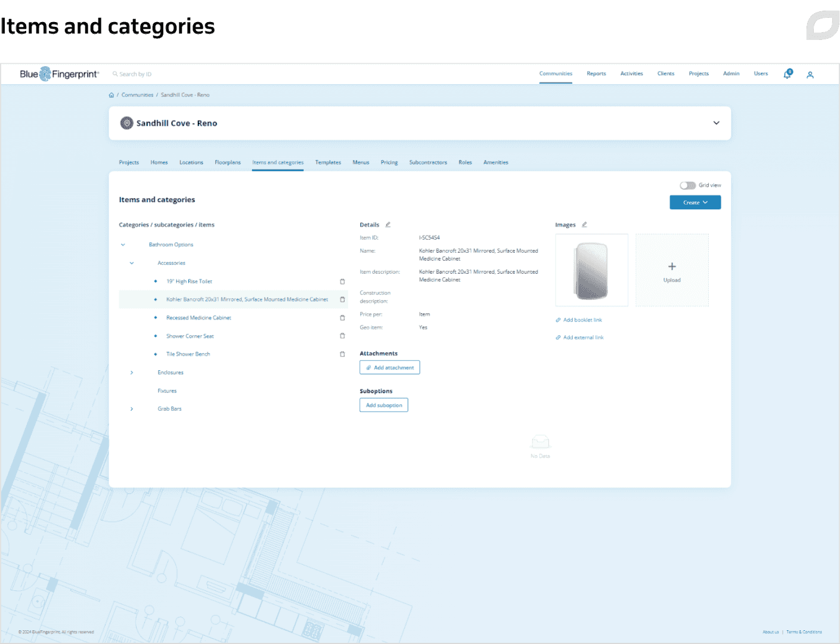Click the plus Upload image tile
Screen dimensions: 840x644
[672, 270]
